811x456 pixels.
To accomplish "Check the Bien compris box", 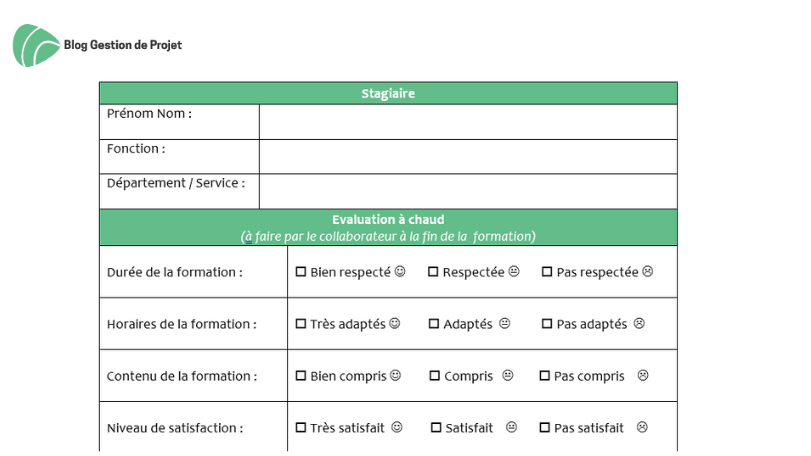I will (301, 375).
